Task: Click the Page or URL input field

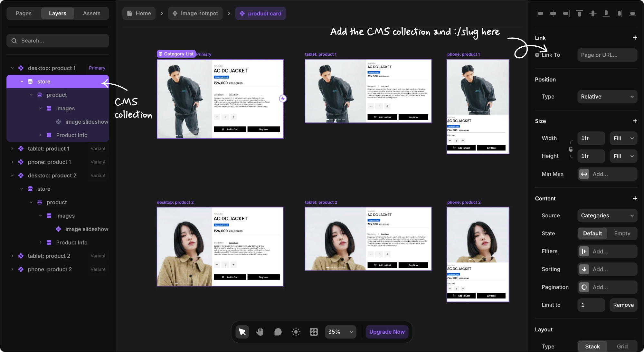Action: [x=607, y=55]
